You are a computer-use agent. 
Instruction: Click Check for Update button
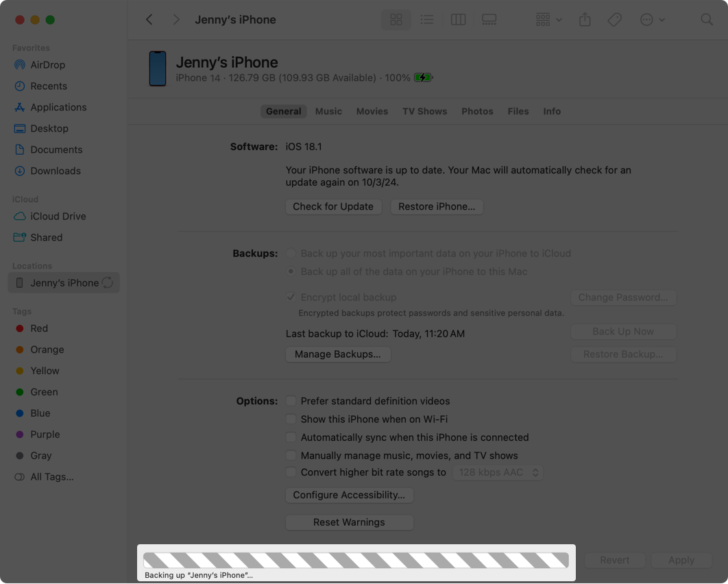pos(333,206)
